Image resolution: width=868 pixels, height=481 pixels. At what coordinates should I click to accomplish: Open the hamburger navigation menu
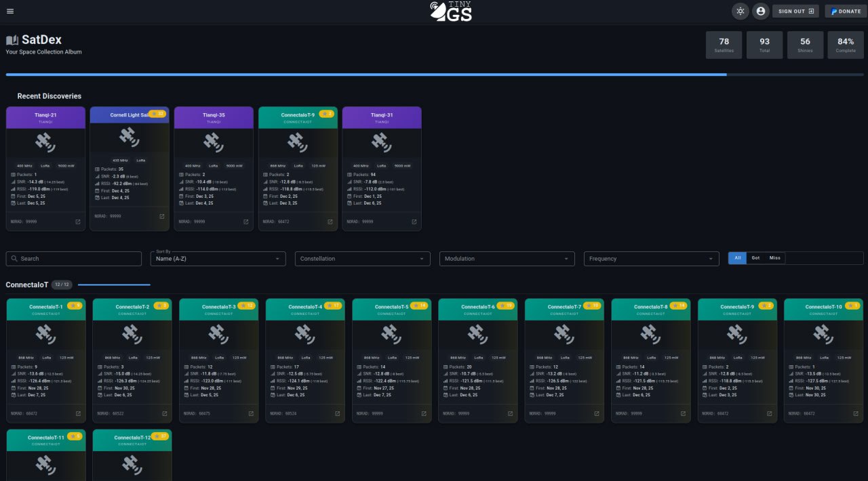coord(9,11)
